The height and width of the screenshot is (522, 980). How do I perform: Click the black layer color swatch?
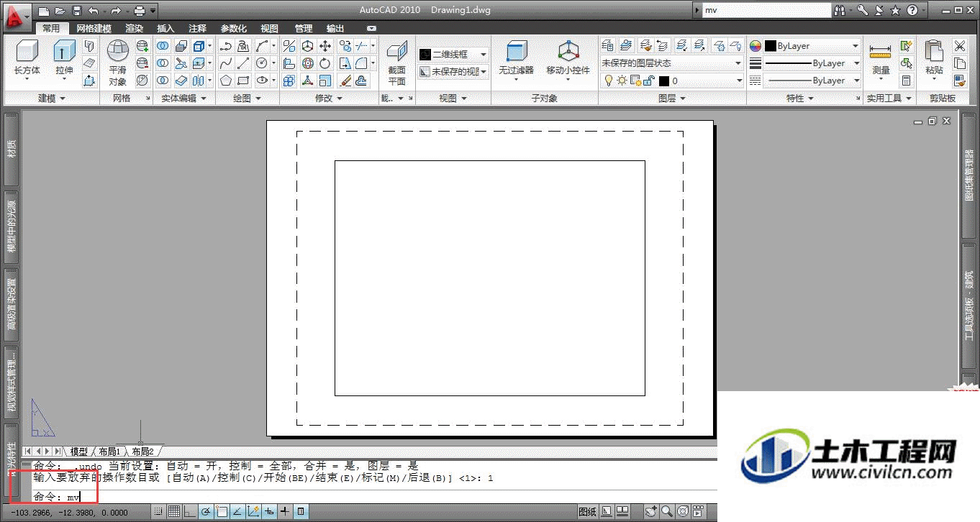click(x=664, y=81)
